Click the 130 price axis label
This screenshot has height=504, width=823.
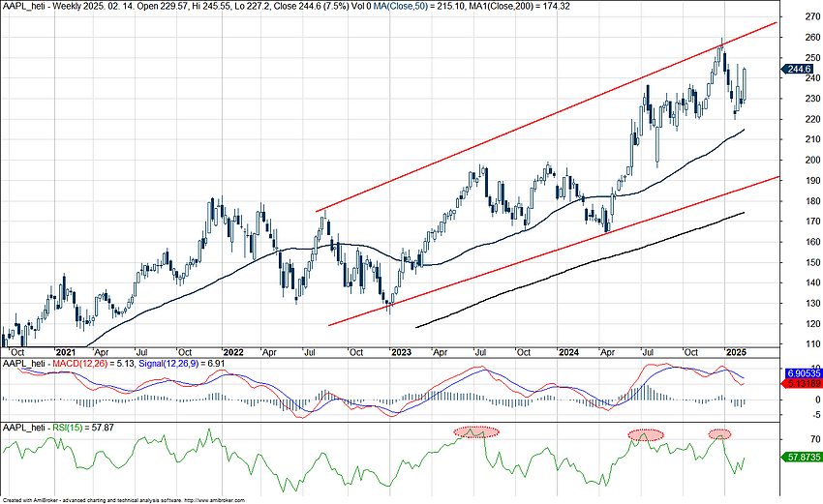(x=812, y=303)
